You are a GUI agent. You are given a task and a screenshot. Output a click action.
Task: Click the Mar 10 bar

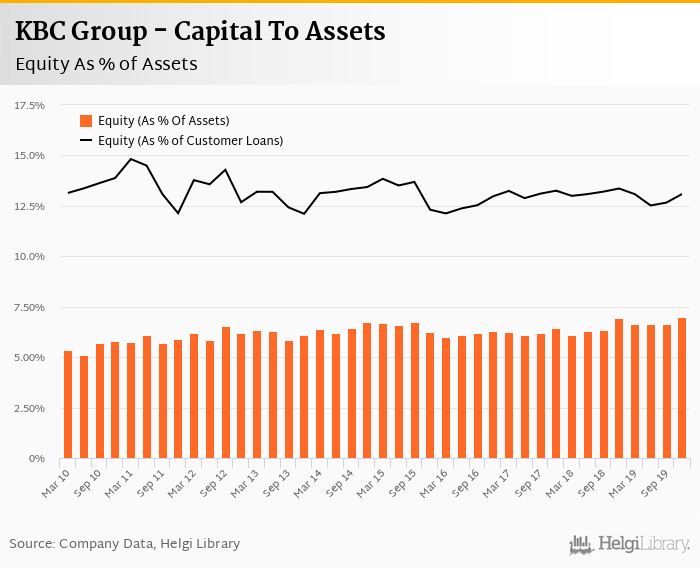(x=68, y=405)
